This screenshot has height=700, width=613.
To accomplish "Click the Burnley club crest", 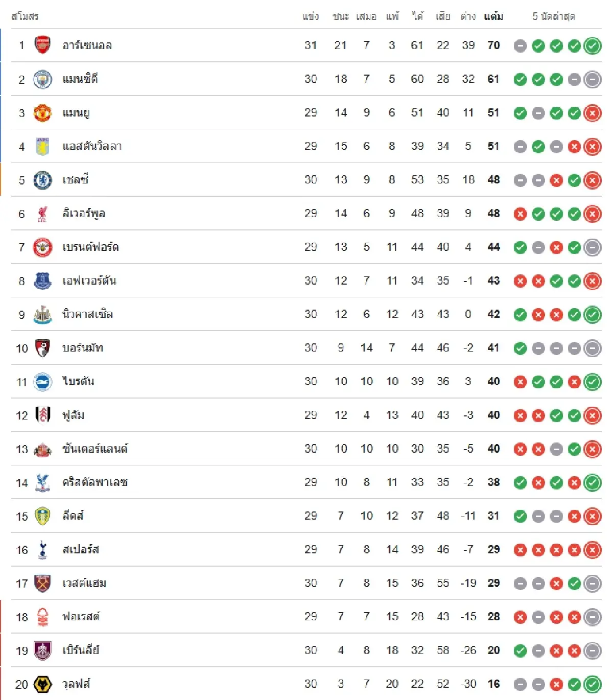I will (42, 650).
